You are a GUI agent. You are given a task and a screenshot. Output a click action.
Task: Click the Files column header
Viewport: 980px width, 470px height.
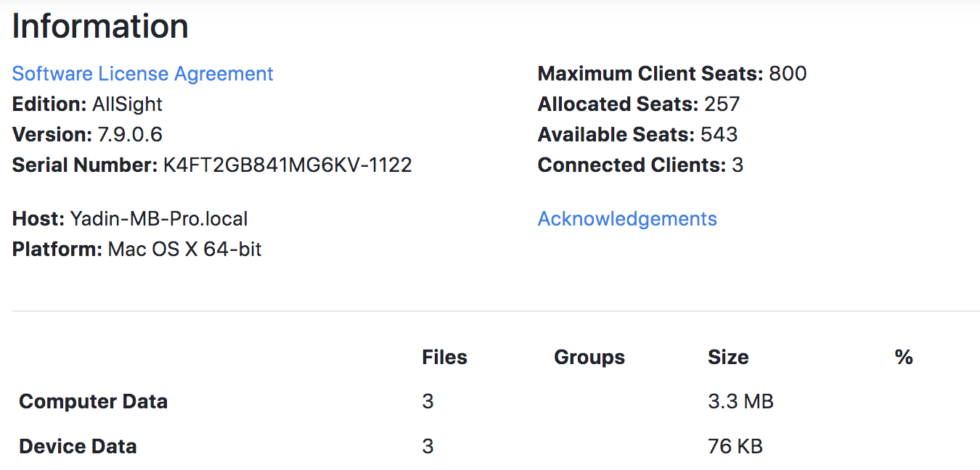point(444,358)
